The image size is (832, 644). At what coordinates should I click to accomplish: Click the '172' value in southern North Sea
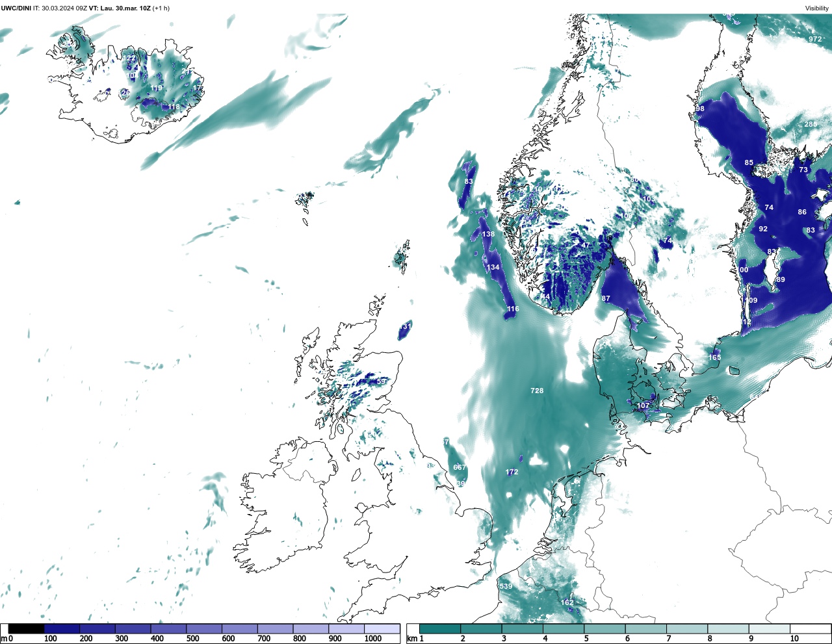coord(512,472)
